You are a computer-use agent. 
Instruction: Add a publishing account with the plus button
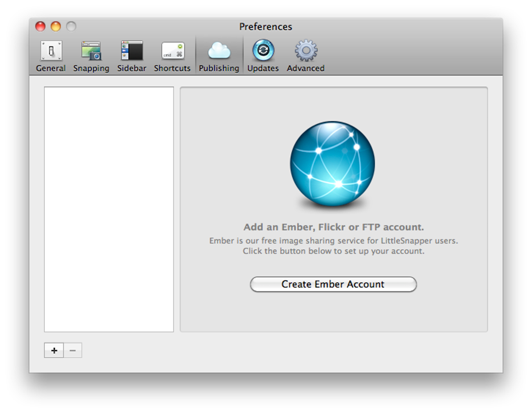54,350
